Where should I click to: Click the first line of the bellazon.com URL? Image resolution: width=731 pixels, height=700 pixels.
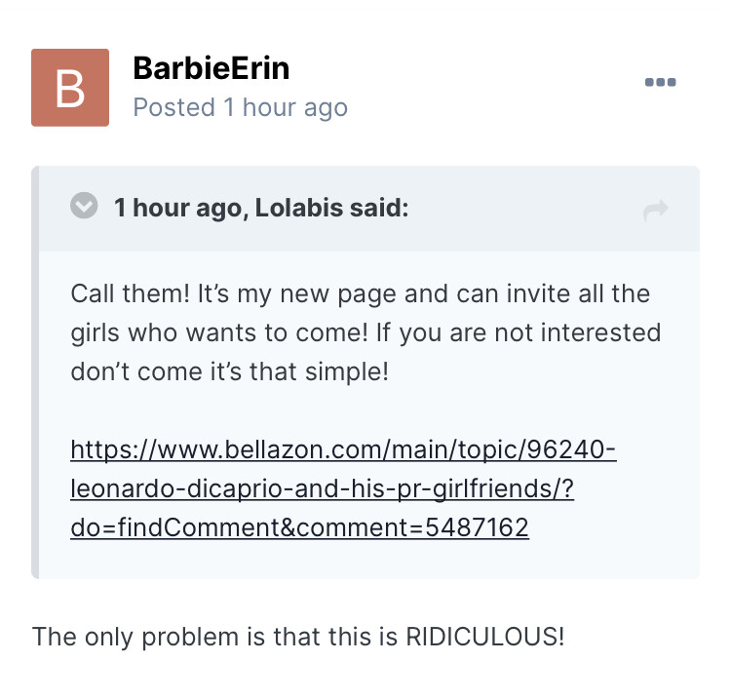pos(344,451)
